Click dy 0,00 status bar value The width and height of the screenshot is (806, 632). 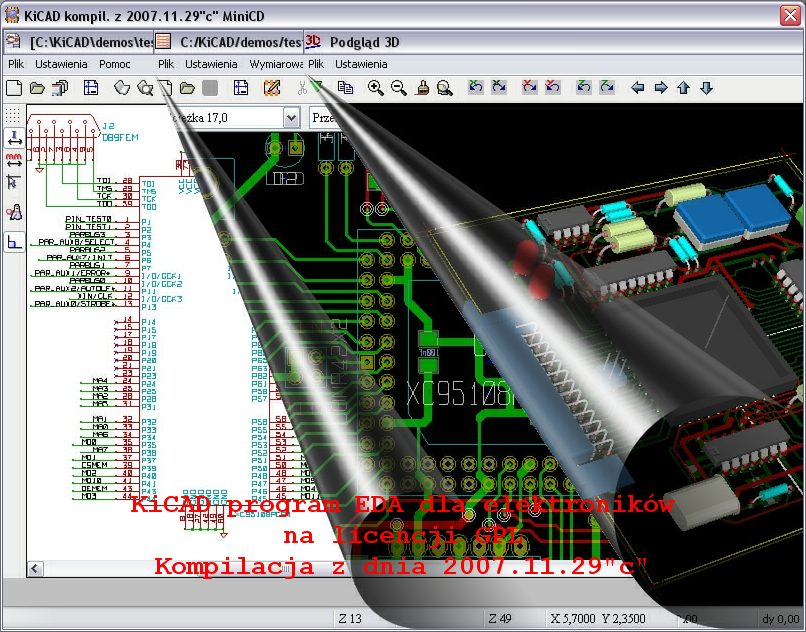pos(781,619)
